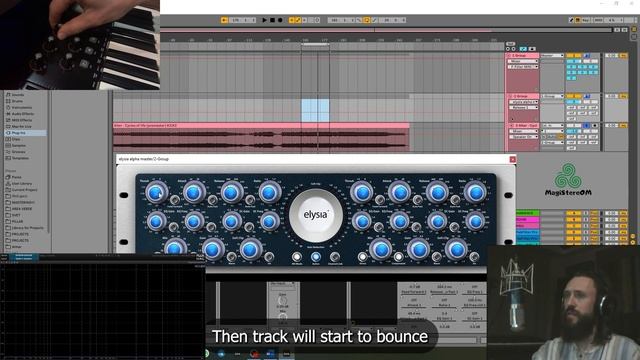Stop playback with the Stop button
Image resolution: width=640 pixels, height=360 pixels.
272,20
